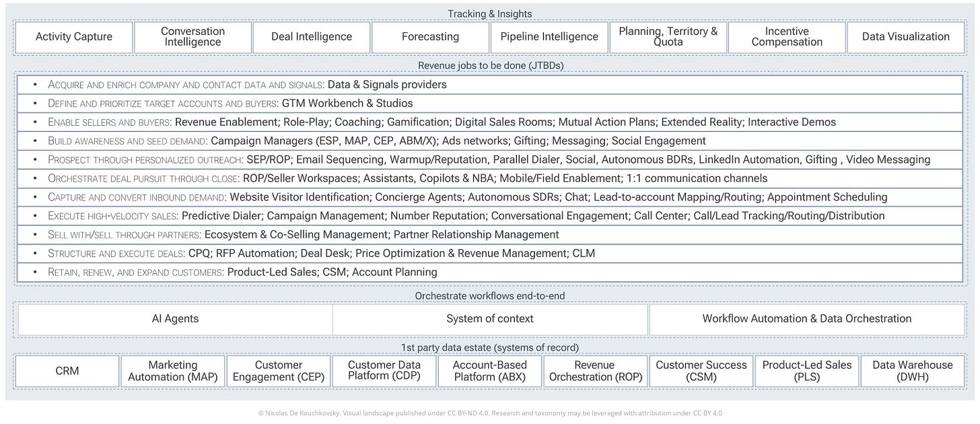The width and height of the screenshot is (980, 424).
Task: Select the Customer Engagement (CEP) box
Action: pyautogui.click(x=279, y=371)
